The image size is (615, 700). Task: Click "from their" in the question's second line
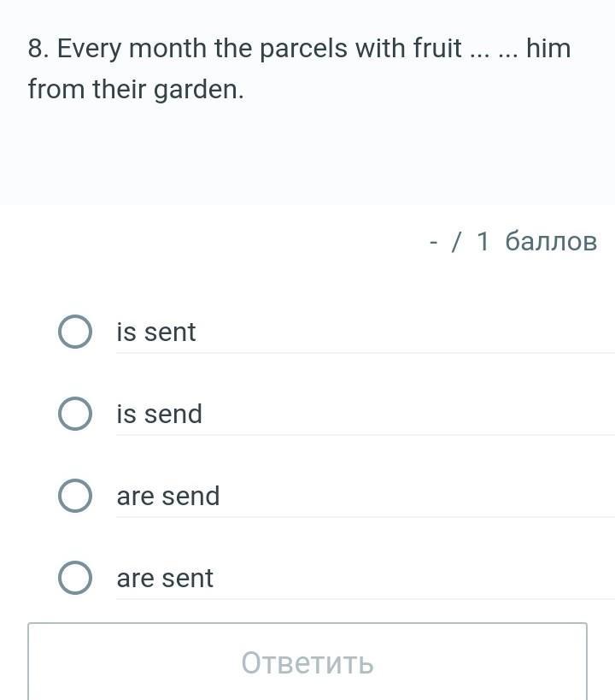87,89
